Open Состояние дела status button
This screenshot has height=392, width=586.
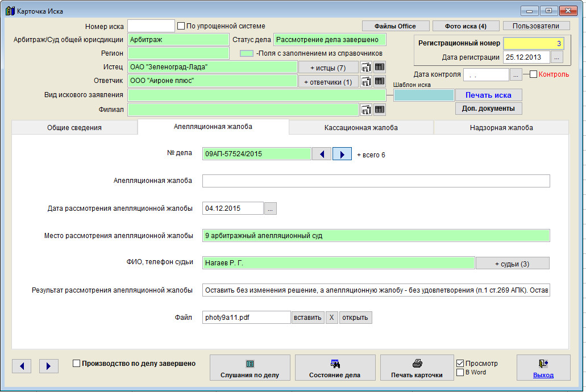click(x=335, y=368)
